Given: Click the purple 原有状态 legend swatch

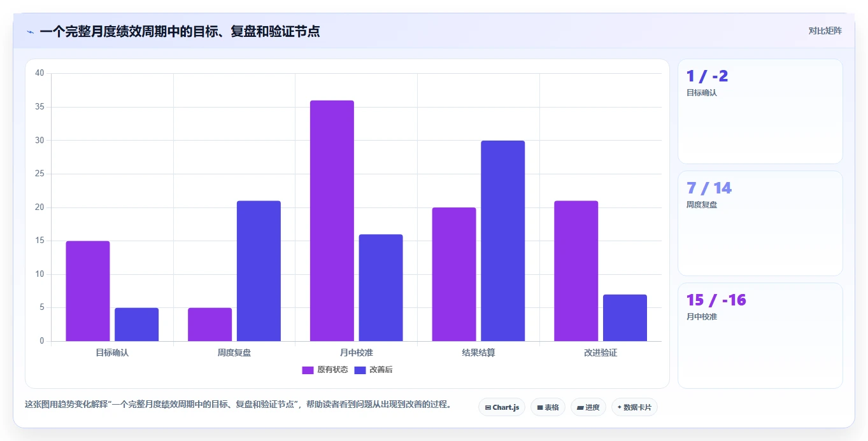Looking at the screenshot, I should pyautogui.click(x=308, y=370).
